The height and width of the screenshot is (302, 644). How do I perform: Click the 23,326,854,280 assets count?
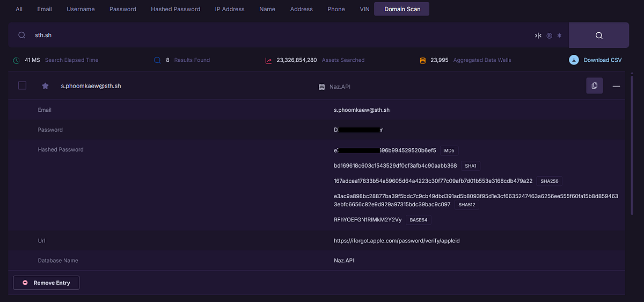coord(297,60)
